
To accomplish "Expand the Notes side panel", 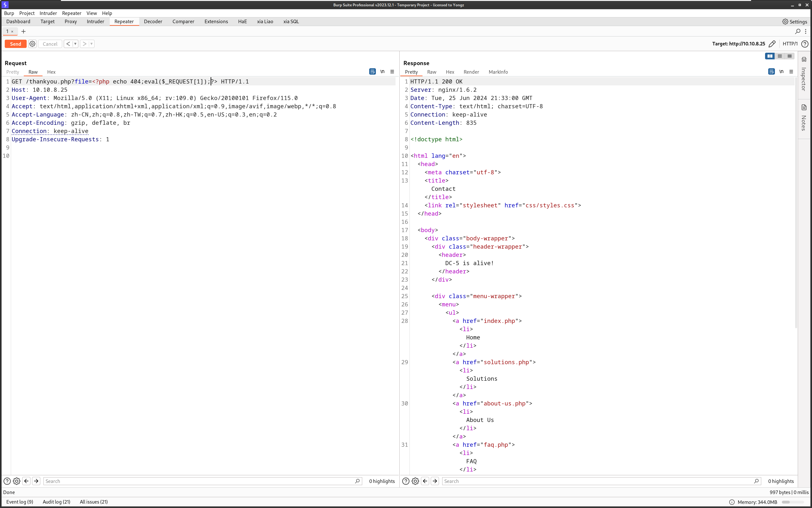I will (x=804, y=118).
